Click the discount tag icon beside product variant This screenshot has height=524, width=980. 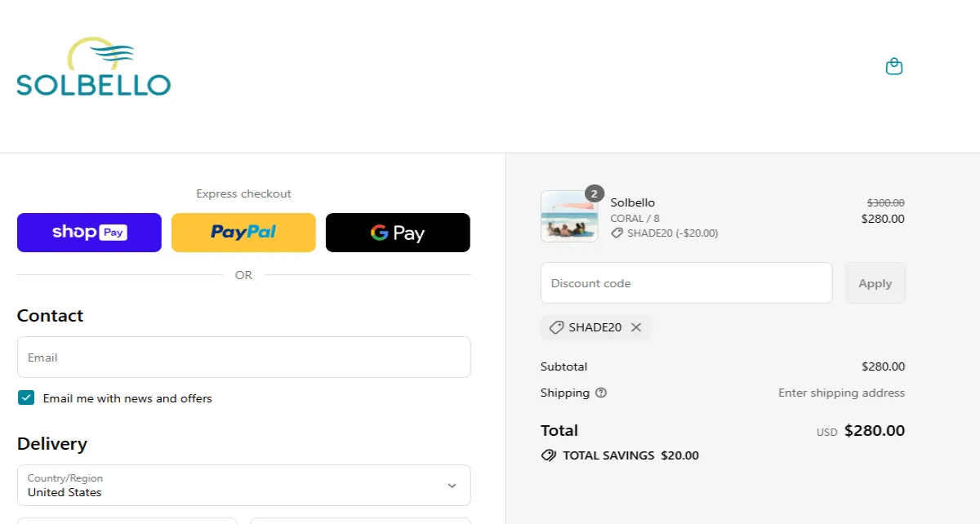(x=617, y=233)
